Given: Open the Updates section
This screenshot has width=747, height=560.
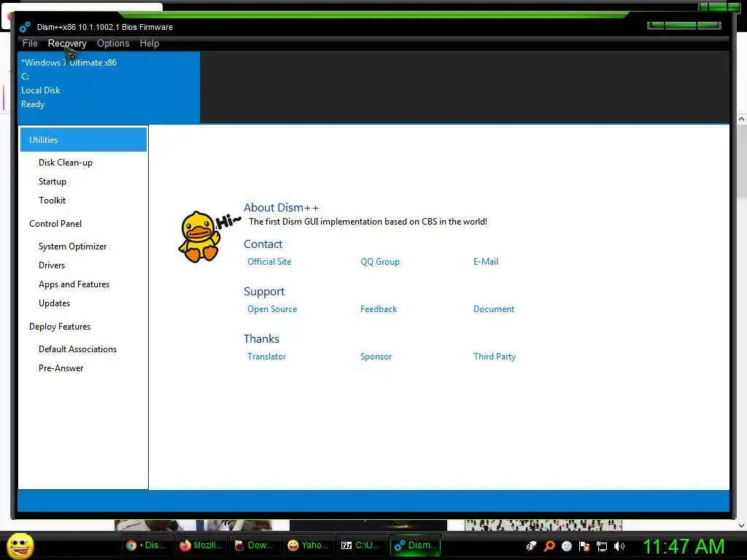Looking at the screenshot, I should point(54,303).
